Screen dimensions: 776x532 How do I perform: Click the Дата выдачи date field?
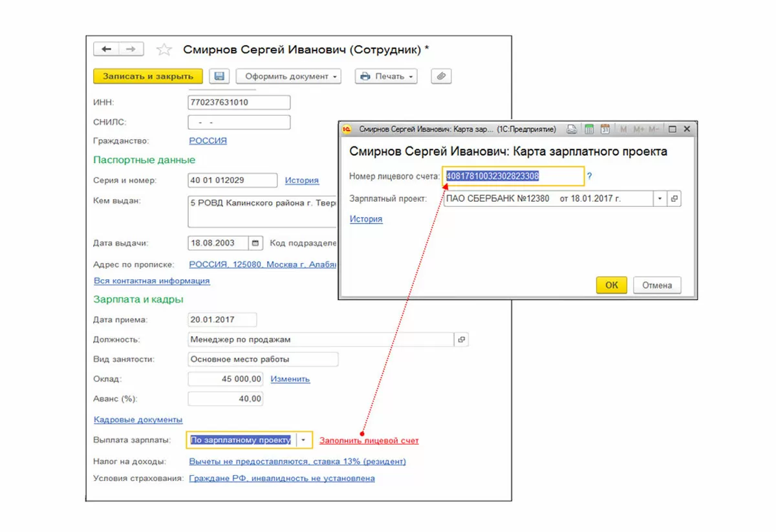219,243
